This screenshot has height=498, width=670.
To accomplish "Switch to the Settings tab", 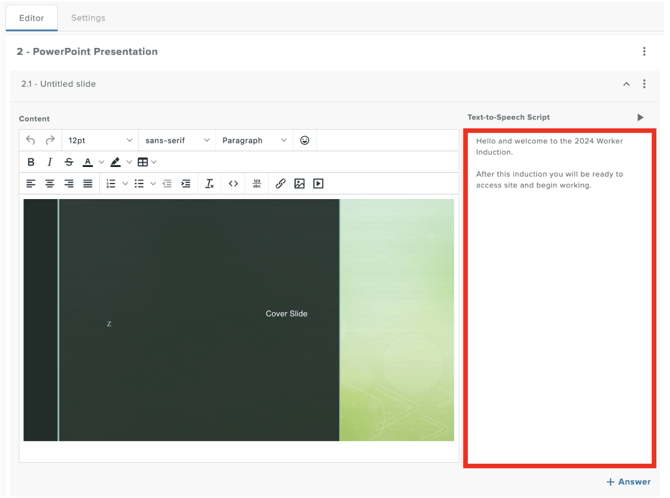I will pyautogui.click(x=88, y=18).
